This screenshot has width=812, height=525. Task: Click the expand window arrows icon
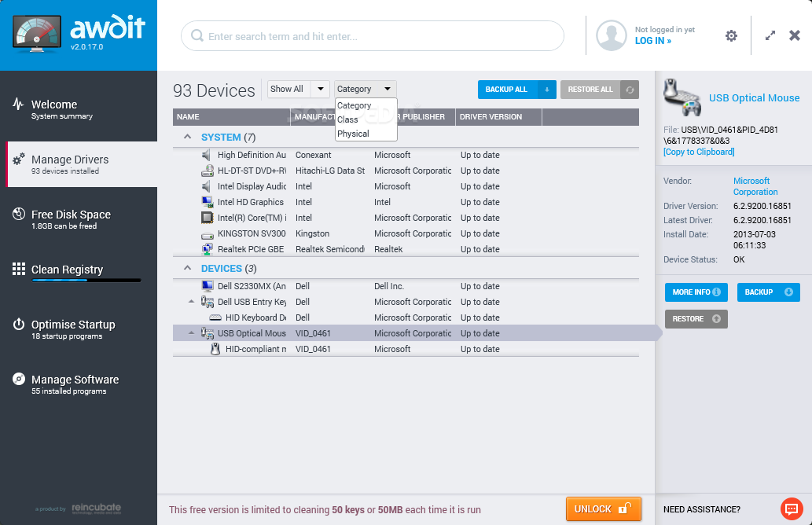pyautogui.click(x=770, y=35)
